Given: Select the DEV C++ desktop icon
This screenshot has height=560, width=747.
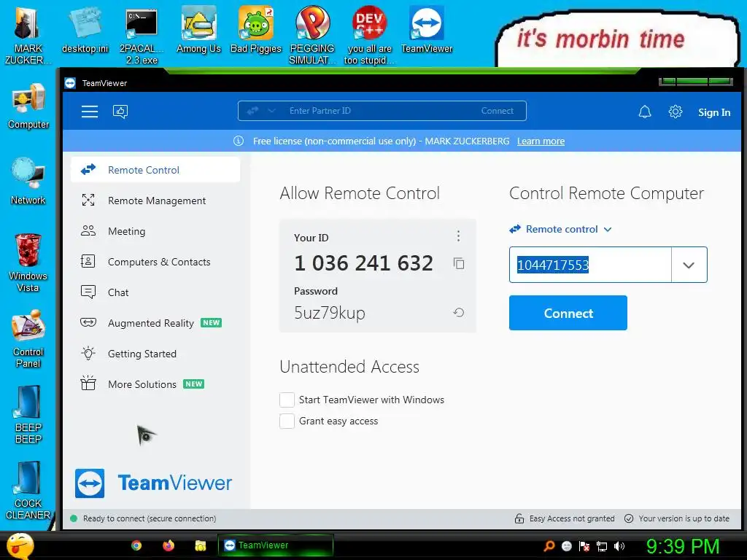Looking at the screenshot, I should pos(369,36).
